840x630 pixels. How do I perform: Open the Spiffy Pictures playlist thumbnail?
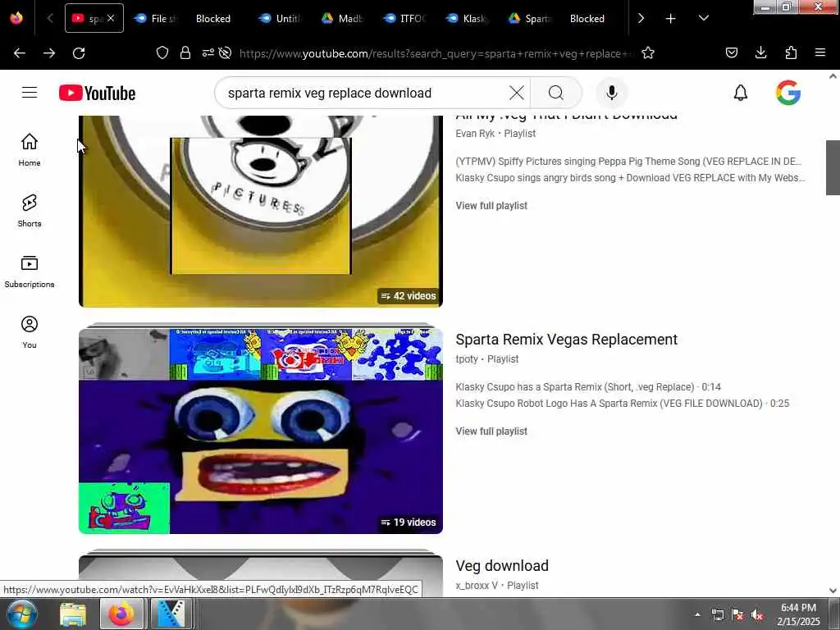coord(260,211)
